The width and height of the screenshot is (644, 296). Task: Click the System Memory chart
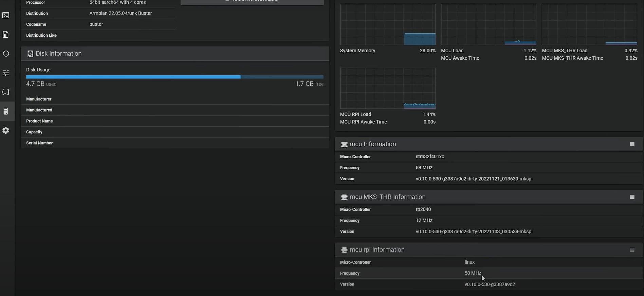point(388,24)
